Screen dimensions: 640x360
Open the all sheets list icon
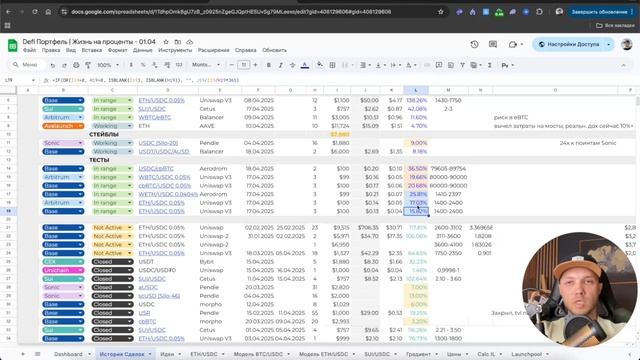(38, 354)
